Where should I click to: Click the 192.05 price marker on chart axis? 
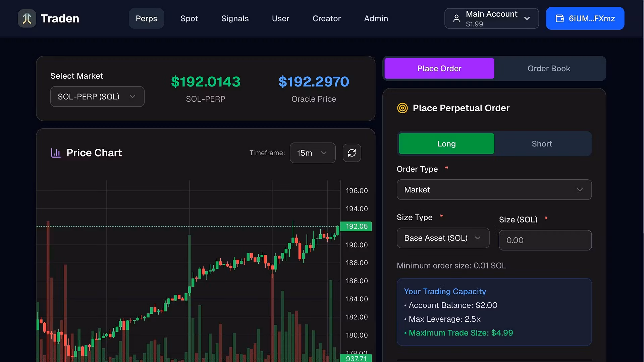pyautogui.click(x=356, y=226)
